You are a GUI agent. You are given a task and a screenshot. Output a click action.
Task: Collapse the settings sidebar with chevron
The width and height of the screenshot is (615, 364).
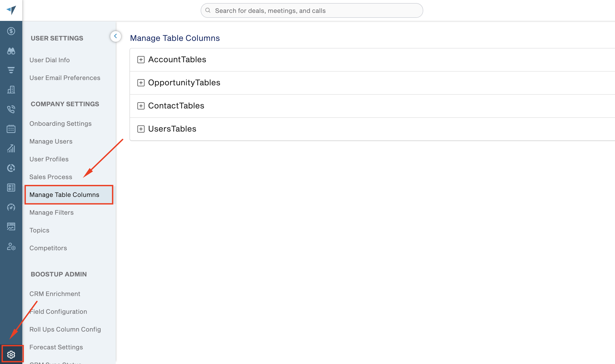point(115,36)
